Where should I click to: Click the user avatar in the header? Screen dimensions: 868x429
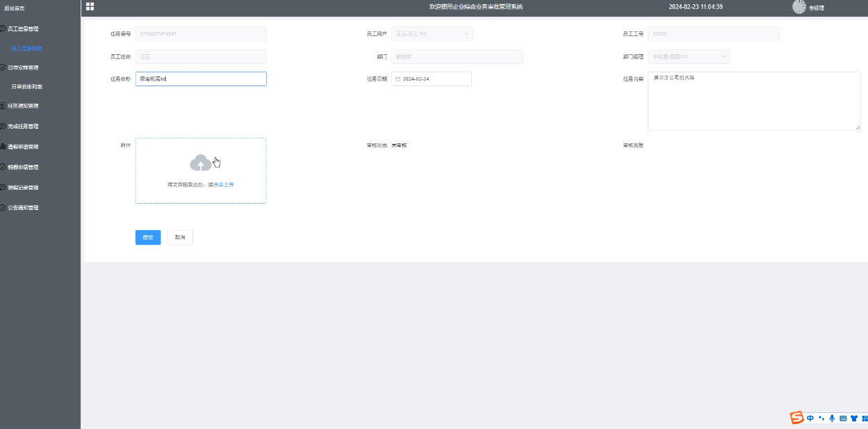[x=799, y=6]
